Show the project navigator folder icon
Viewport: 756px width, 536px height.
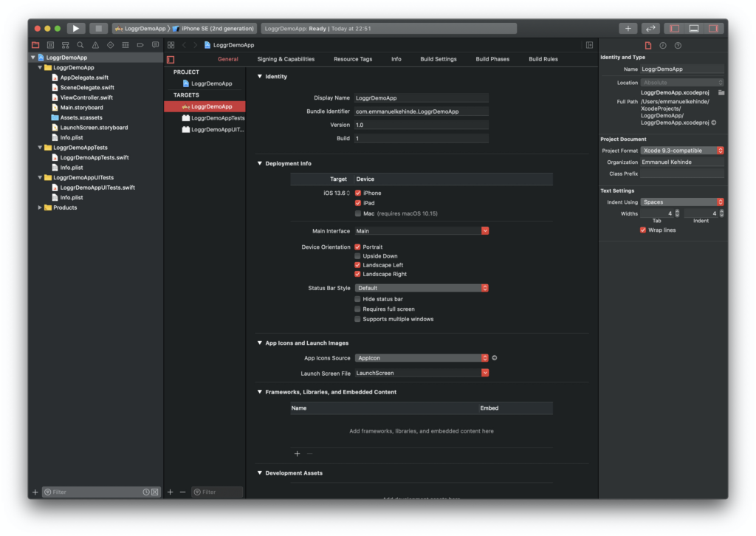(35, 45)
